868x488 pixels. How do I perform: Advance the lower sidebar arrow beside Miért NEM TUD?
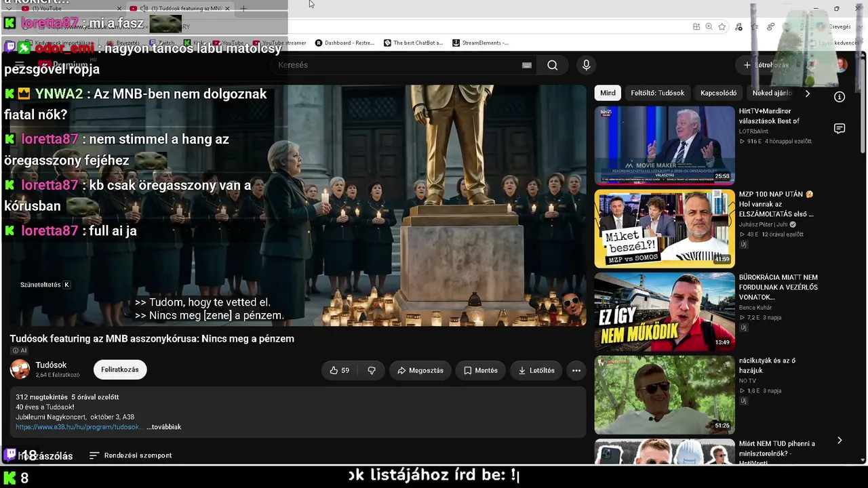click(x=840, y=441)
